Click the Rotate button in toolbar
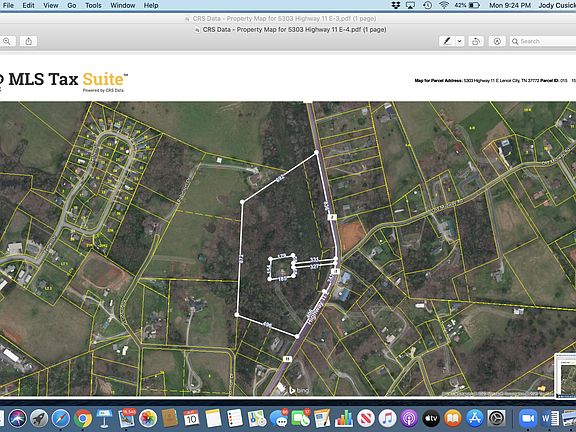 point(476,41)
